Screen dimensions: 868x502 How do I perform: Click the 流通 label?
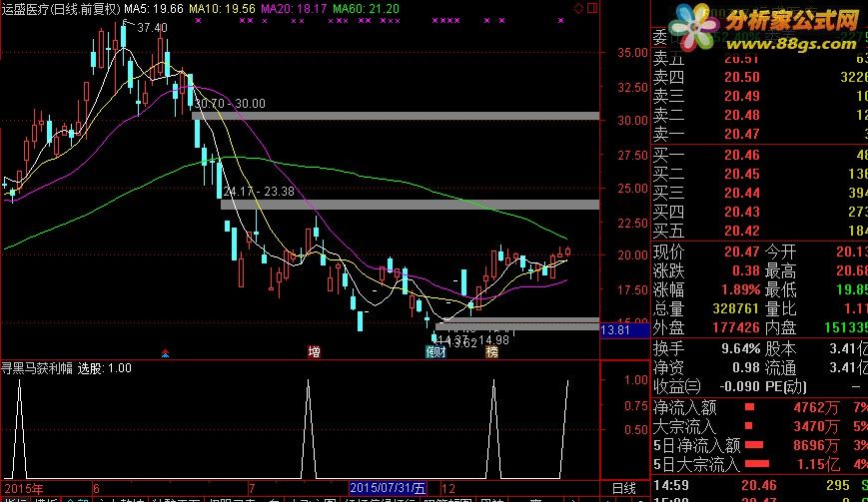coord(780,367)
